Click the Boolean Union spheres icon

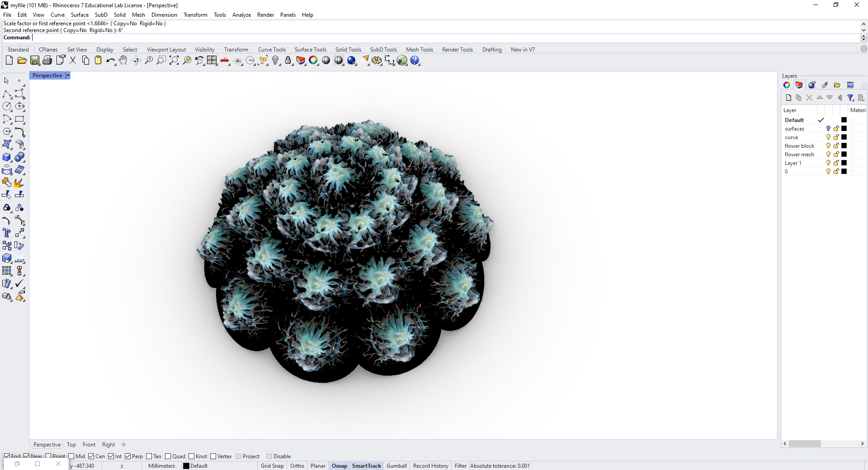[x=19, y=157]
